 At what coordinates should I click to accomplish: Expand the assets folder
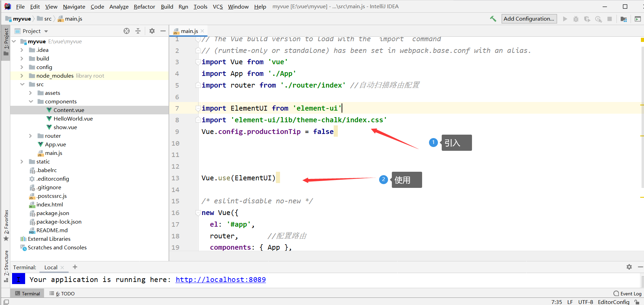click(x=30, y=93)
